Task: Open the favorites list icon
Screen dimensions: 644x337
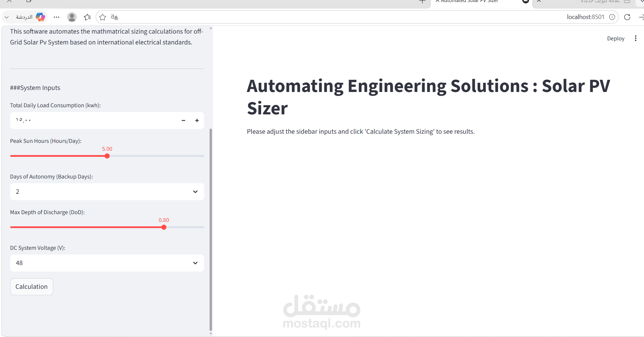Action: click(87, 17)
